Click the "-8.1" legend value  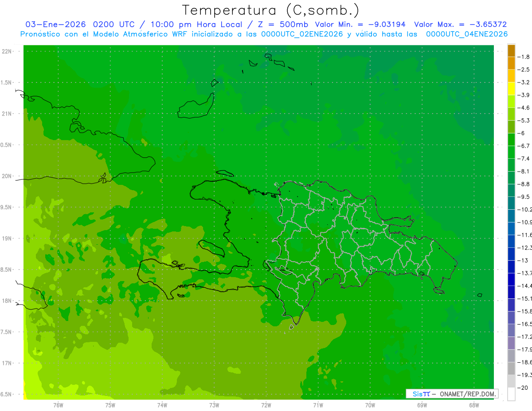(x=524, y=171)
